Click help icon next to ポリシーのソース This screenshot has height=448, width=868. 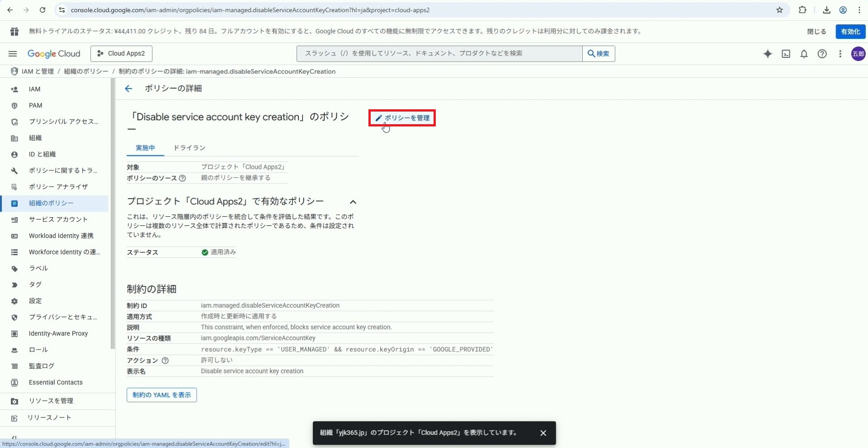pos(182,178)
